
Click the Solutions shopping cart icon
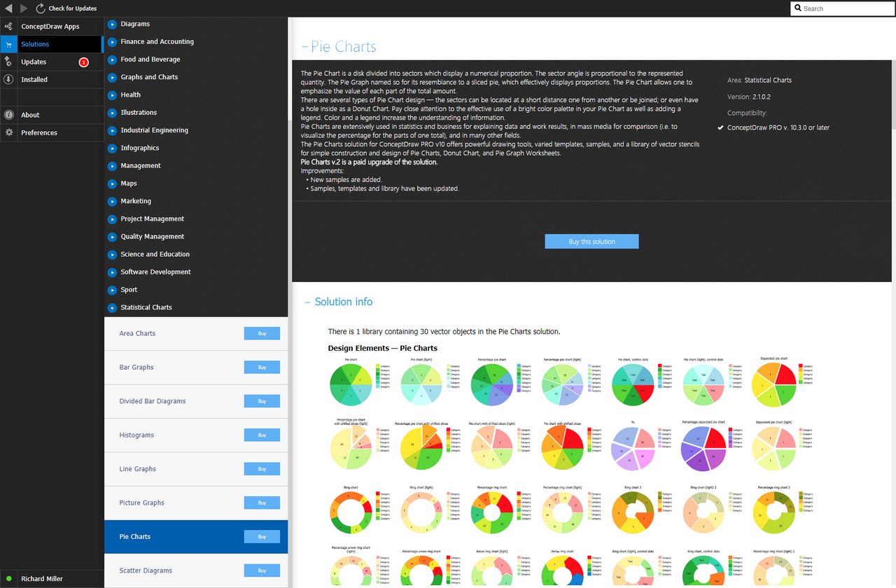tap(8, 44)
